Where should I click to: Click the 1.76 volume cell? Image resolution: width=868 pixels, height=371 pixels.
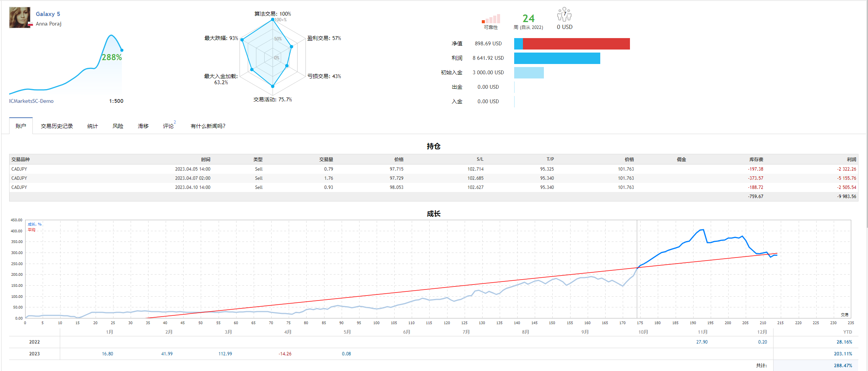[329, 178]
